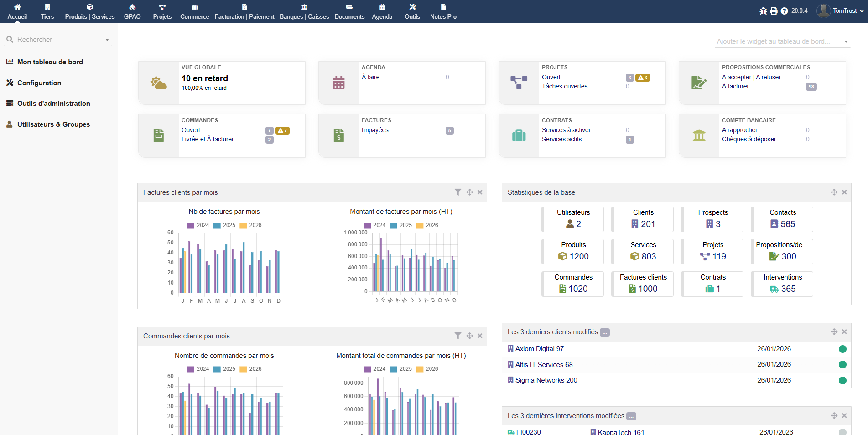Open the Notes Pro module

click(x=442, y=11)
